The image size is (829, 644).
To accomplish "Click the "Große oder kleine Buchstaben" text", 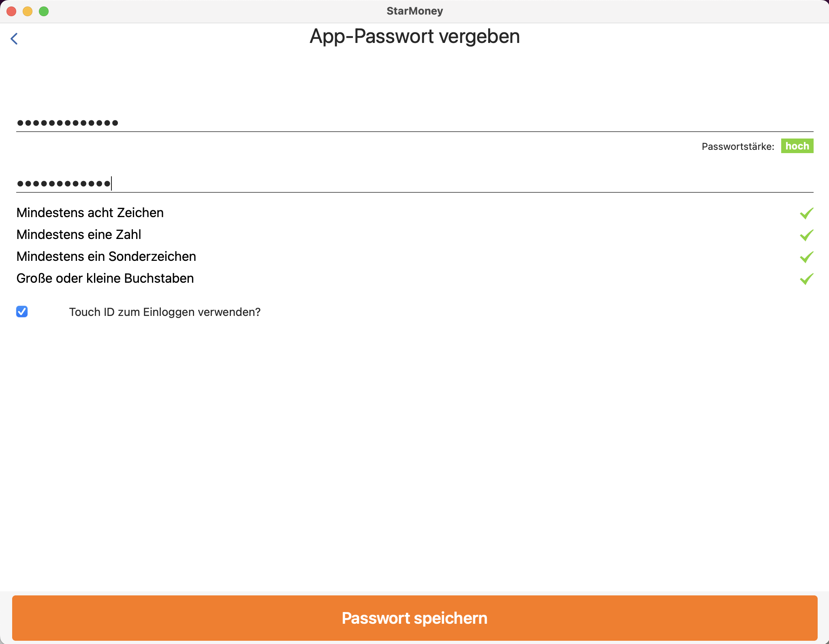I will pos(105,278).
